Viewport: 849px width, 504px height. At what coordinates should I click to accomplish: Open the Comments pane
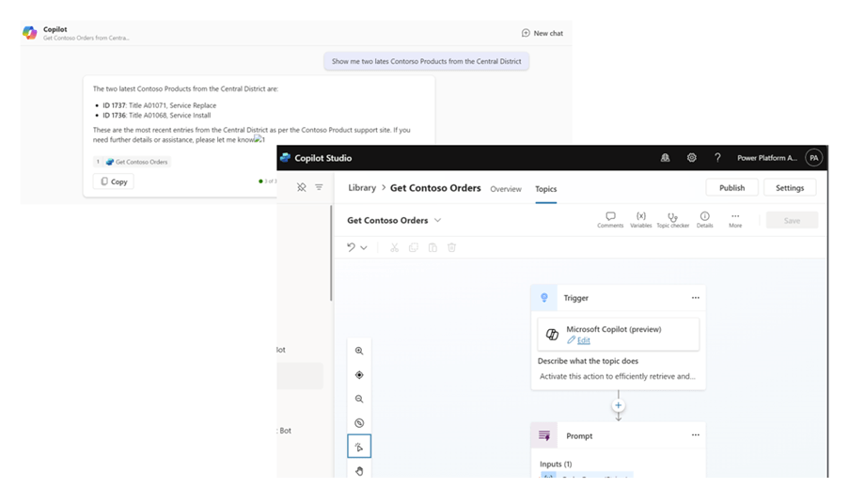pos(610,220)
